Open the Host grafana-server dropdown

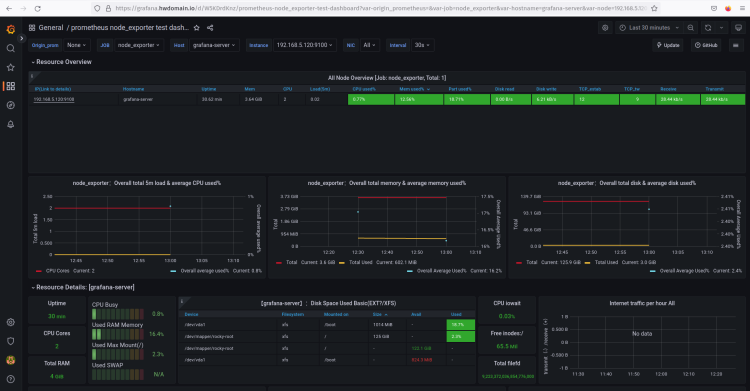(214, 45)
